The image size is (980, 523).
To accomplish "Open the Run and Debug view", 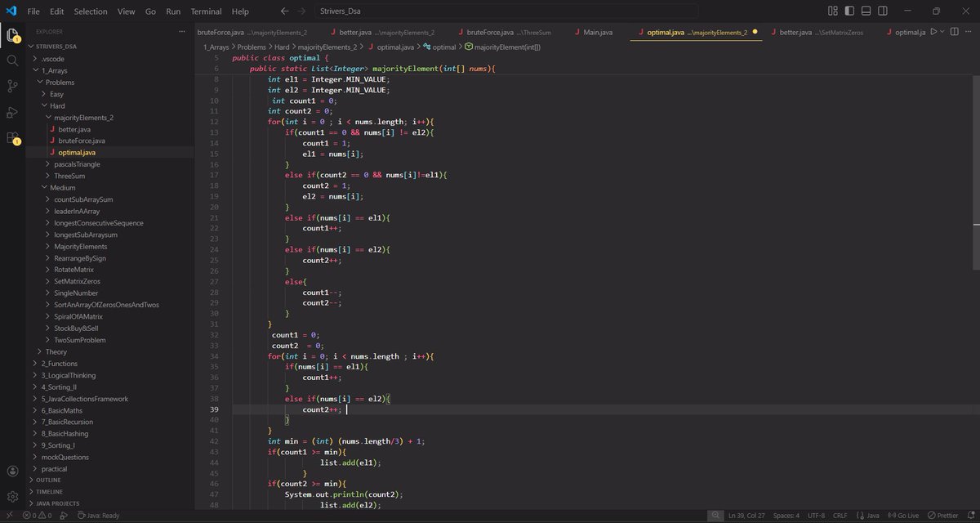I will (x=12, y=112).
